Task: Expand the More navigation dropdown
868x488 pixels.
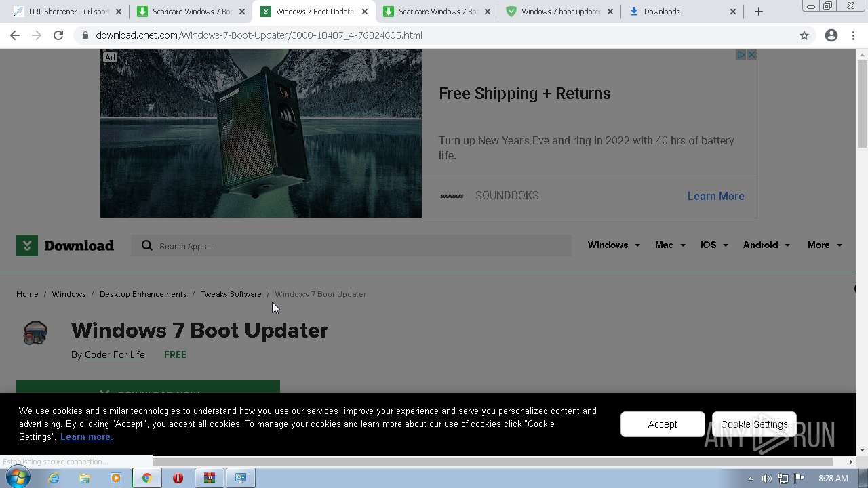Action: 825,245
